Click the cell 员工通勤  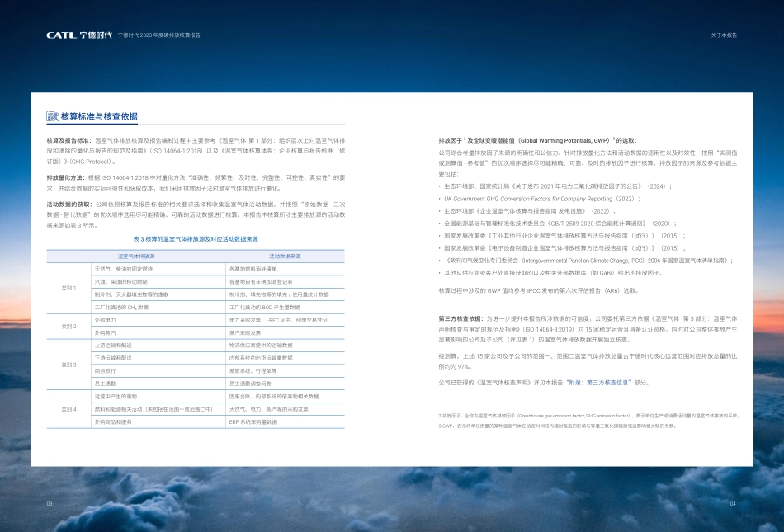105,384
